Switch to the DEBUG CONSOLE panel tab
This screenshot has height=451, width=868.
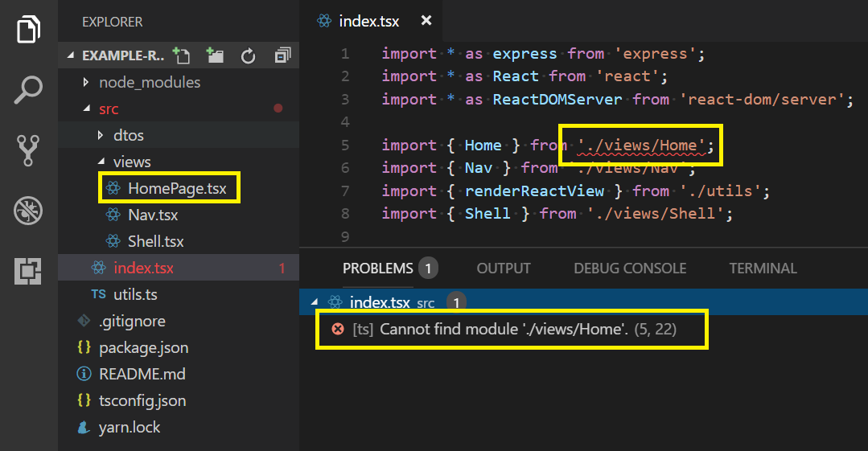click(x=630, y=269)
